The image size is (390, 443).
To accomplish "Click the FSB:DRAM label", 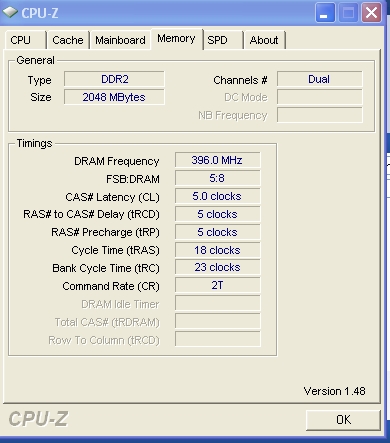I will (x=133, y=179).
